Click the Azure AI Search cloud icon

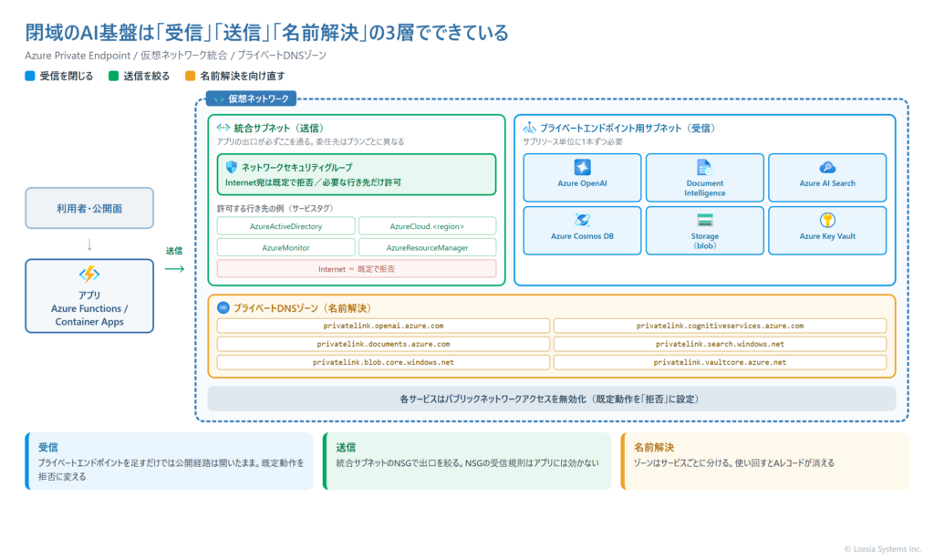tap(827, 168)
